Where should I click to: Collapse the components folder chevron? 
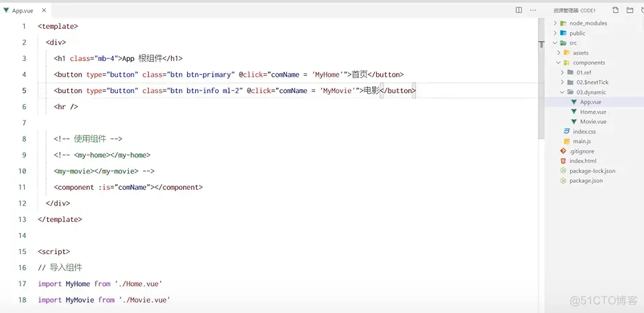(x=558, y=62)
